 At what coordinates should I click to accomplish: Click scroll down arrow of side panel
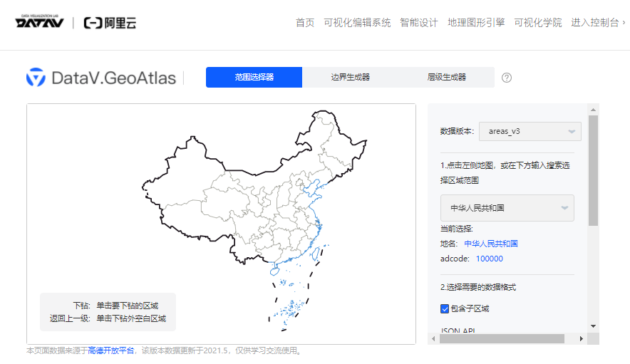click(593, 326)
